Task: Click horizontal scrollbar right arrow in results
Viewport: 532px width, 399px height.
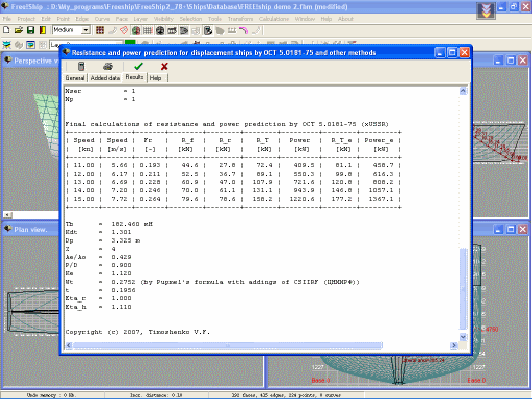Action: [454, 345]
